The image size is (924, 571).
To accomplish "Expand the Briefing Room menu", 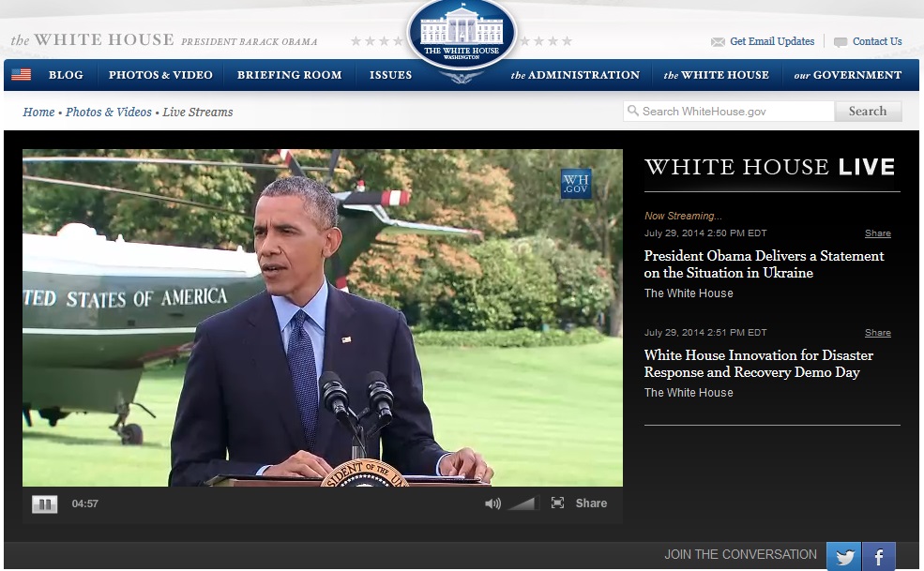I will [x=289, y=75].
